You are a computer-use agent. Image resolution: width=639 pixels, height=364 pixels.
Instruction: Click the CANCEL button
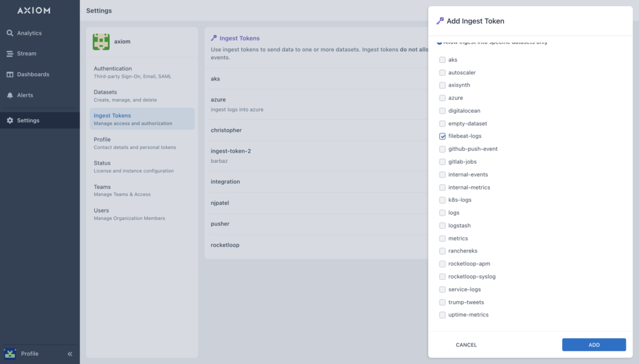coord(466,345)
